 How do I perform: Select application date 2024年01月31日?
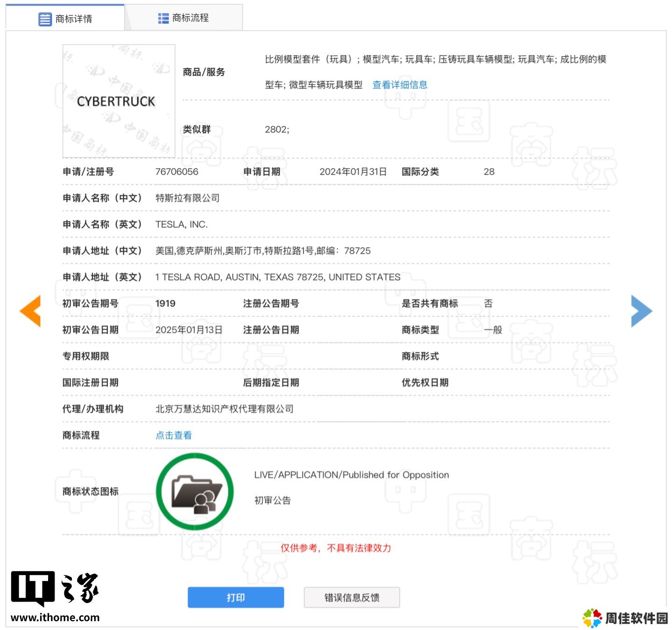click(x=353, y=172)
